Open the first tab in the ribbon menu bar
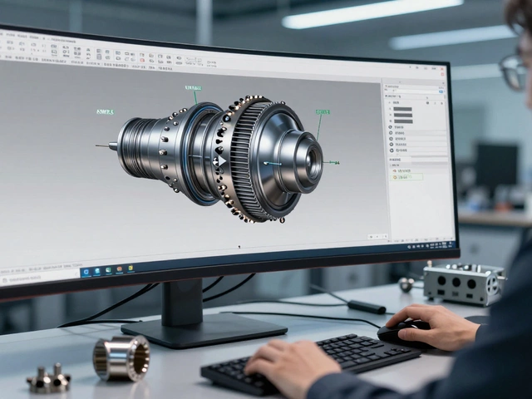 (x=10, y=38)
